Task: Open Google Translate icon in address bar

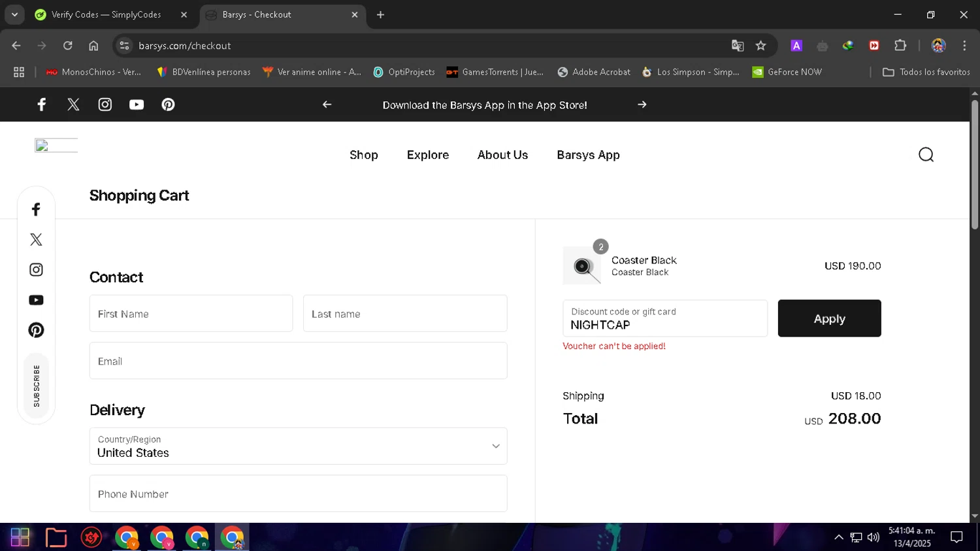Action: point(738,46)
